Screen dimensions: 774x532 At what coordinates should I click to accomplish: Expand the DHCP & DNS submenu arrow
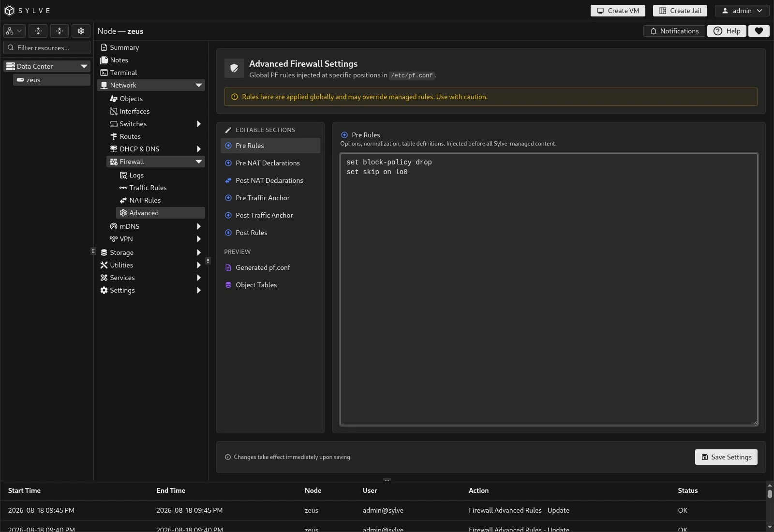[199, 149]
